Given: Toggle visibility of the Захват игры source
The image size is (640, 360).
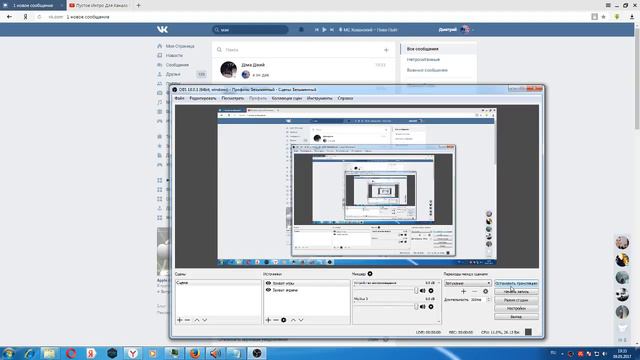Looking at the screenshot, I should [x=268, y=283].
